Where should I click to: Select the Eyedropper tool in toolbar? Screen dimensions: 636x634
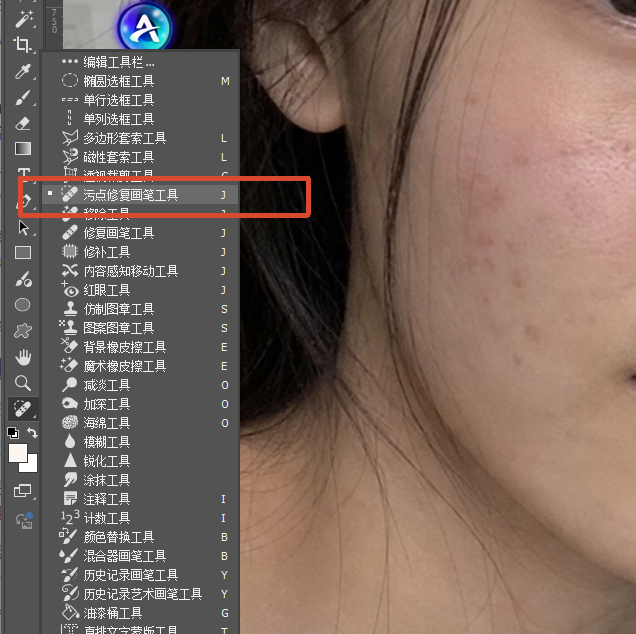click(x=23, y=71)
